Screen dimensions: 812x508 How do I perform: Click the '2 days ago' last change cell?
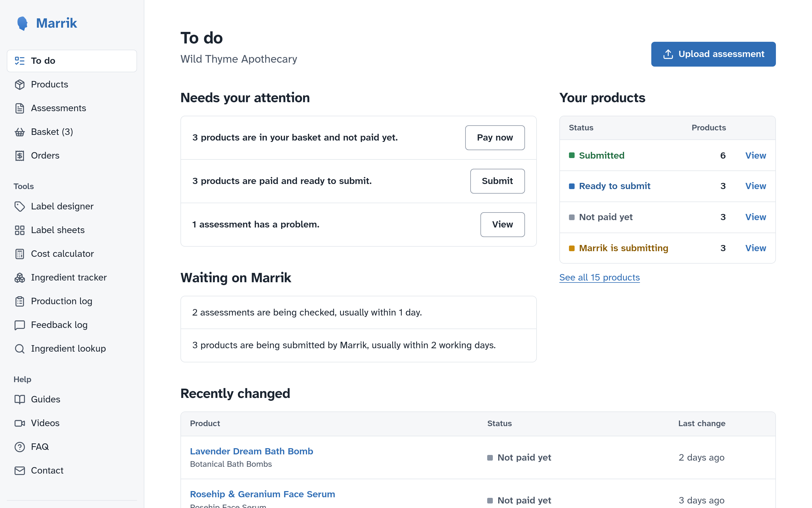pyautogui.click(x=701, y=457)
